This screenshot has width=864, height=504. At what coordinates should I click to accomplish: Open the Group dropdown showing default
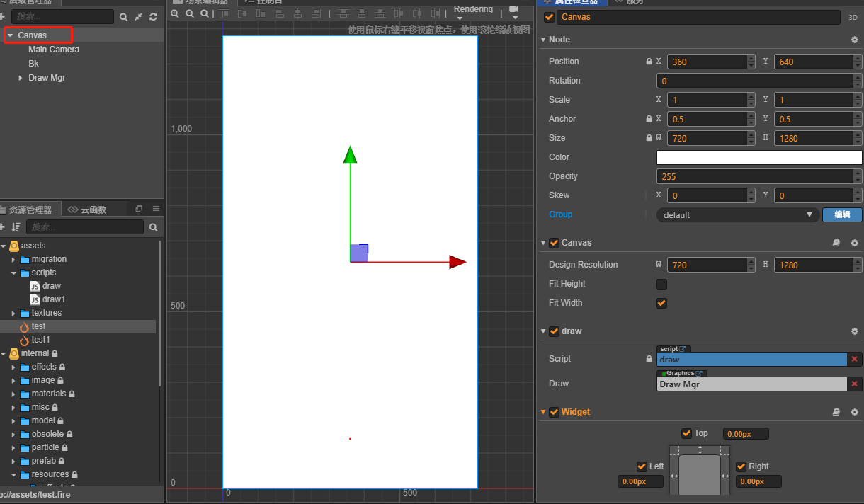pos(737,214)
